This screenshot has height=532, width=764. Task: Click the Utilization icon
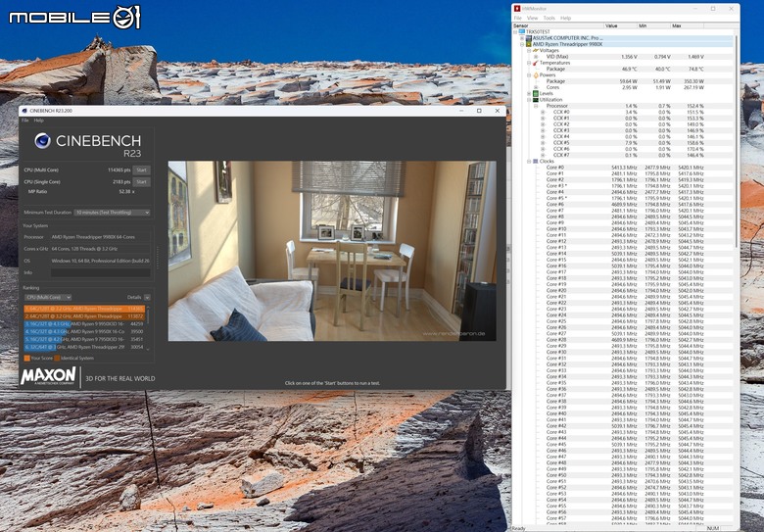tap(536, 99)
